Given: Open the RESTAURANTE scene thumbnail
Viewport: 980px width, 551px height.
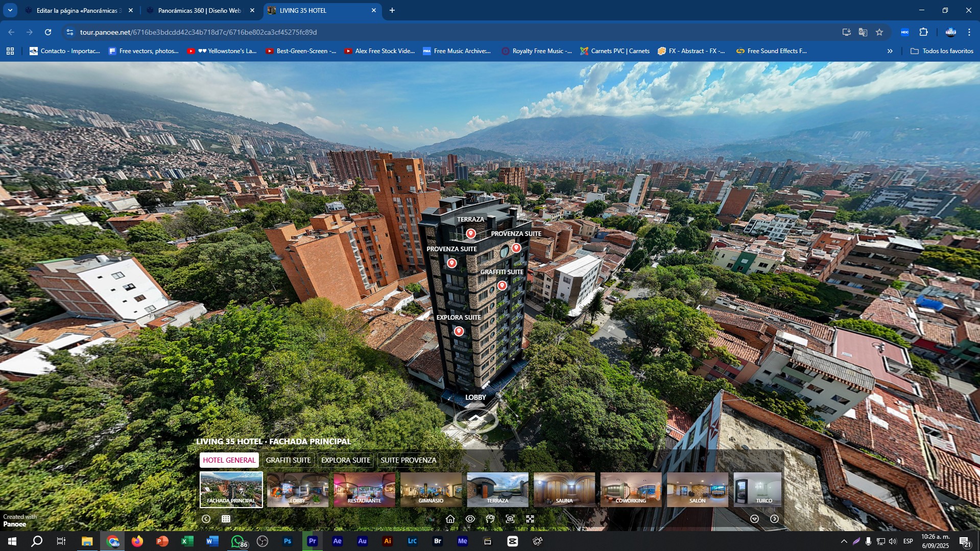Looking at the screenshot, I should [364, 489].
